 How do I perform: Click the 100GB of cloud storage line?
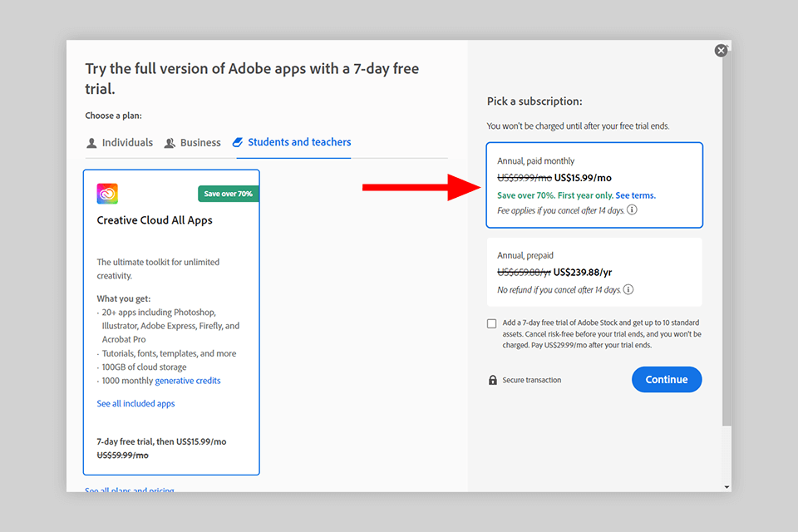(x=144, y=367)
